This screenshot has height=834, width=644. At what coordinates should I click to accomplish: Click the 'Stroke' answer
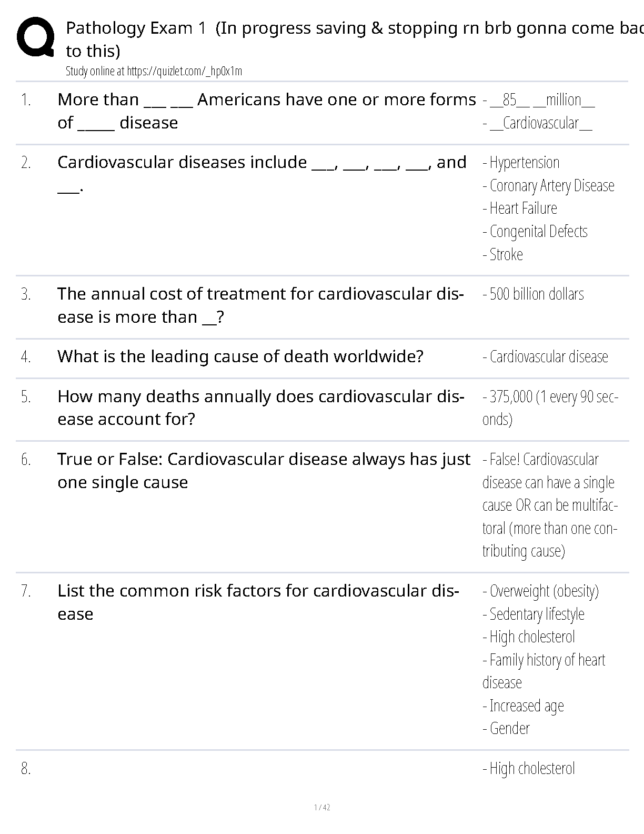tap(502, 255)
